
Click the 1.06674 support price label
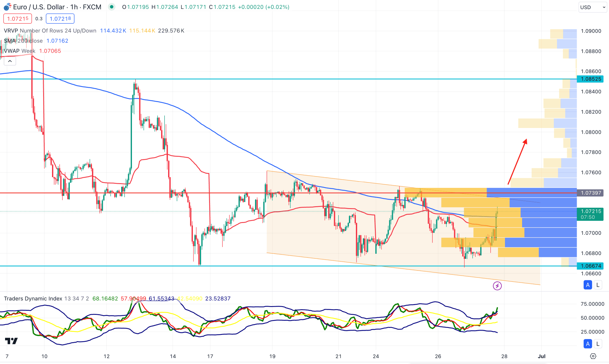point(591,266)
